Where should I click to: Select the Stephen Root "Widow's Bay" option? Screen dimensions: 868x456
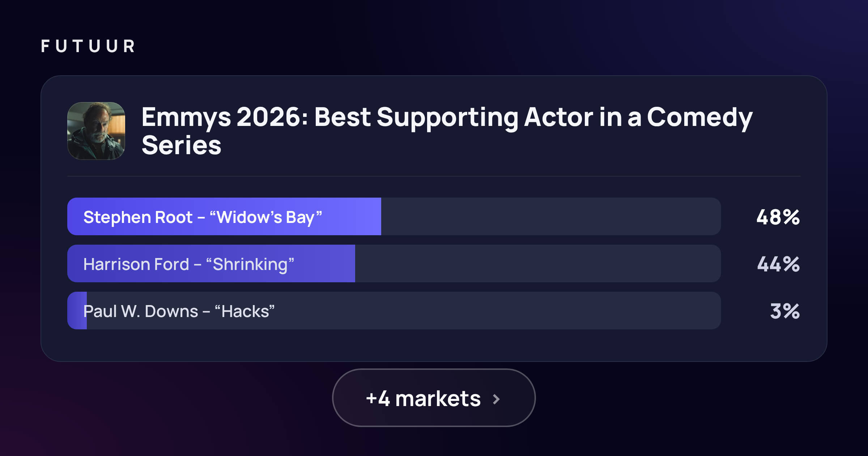pyautogui.click(x=394, y=216)
